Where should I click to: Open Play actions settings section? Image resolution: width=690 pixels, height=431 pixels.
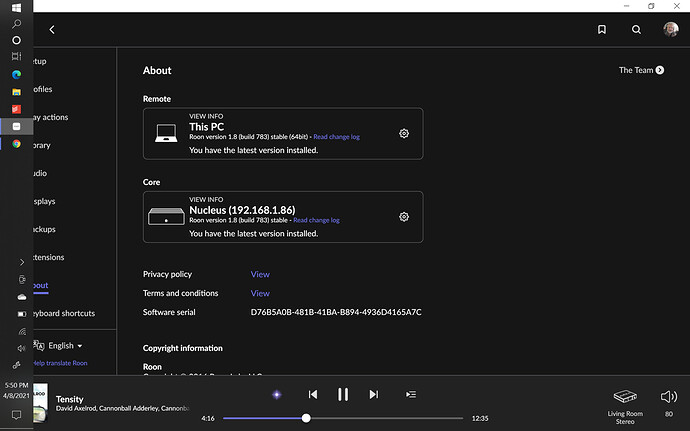[51, 117]
